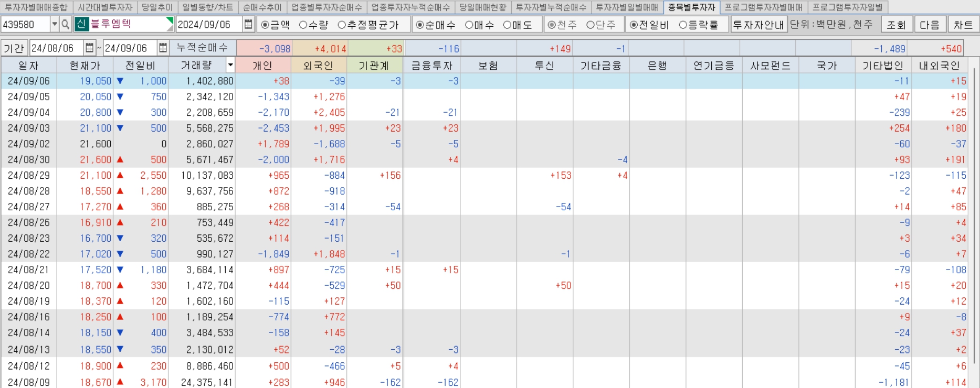Open calendar picker beside 2024/09/06 date
Image resolution: width=980 pixels, height=388 pixels.
[x=249, y=25]
